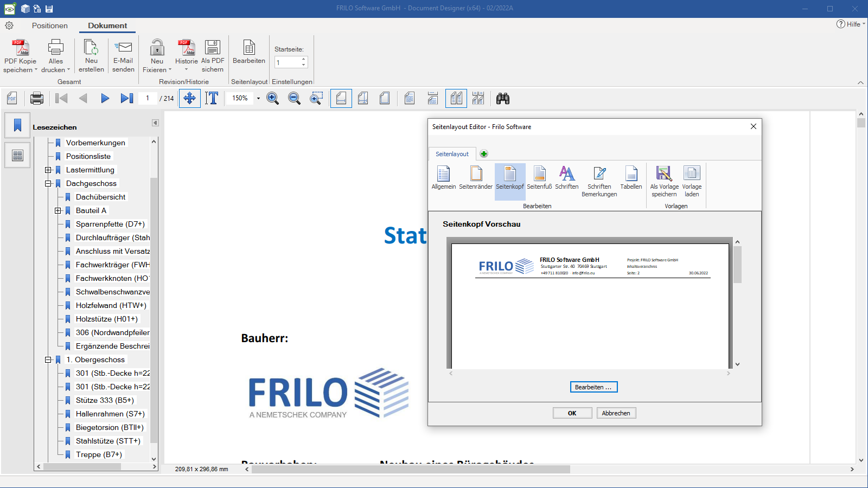Click the Bearbeiten ... button
Image resolution: width=868 pixels, height=488 pixels.
click(593, 387)
